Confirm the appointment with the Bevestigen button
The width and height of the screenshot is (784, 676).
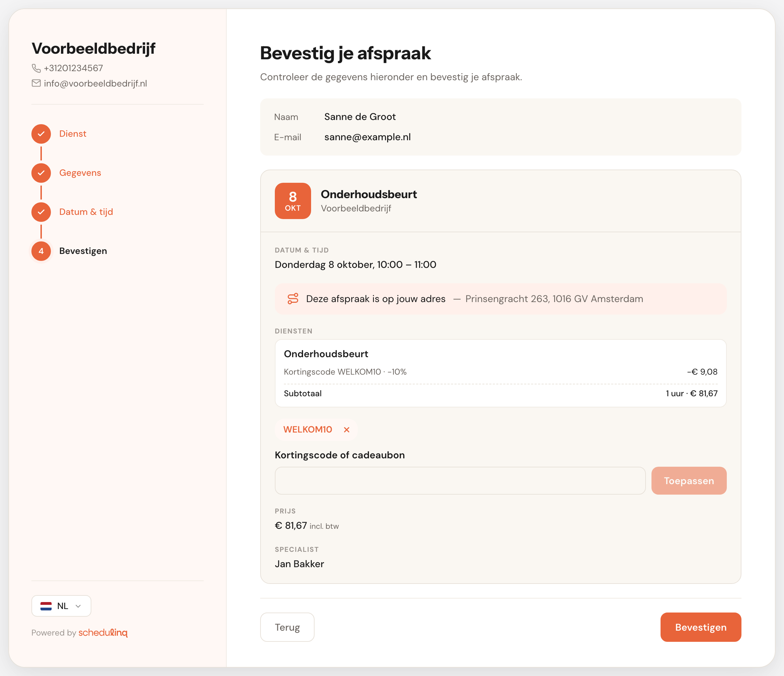tap(701, 627)
